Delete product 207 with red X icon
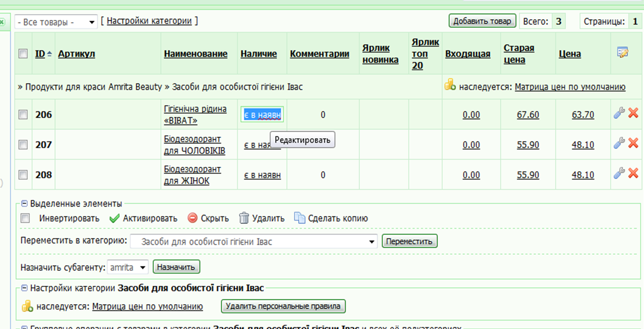This screenshot has height=329, width=644. pos(633,143)
